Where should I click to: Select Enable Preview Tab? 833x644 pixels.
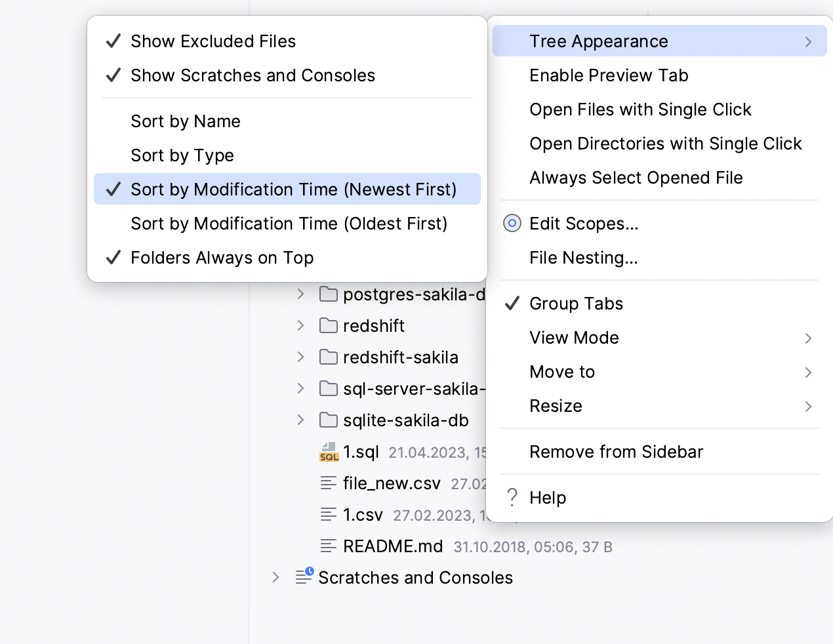609,75
